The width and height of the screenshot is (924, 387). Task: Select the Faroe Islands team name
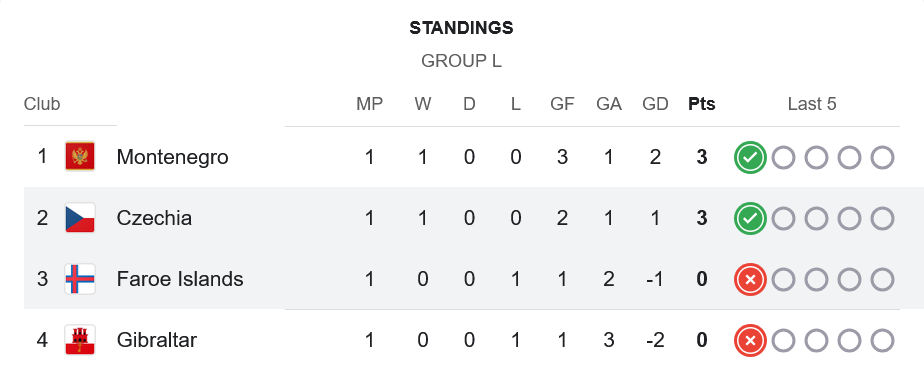[x=180, y=279]
